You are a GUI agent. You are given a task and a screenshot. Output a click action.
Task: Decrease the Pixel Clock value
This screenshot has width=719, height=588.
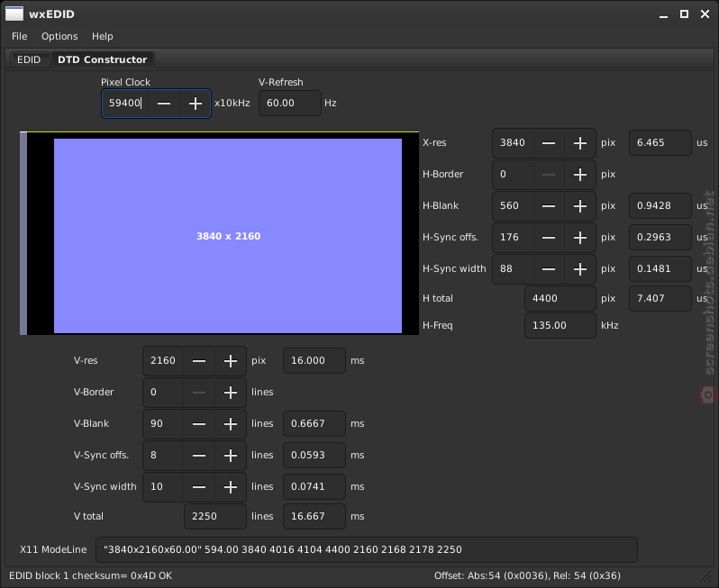[164, 104]
